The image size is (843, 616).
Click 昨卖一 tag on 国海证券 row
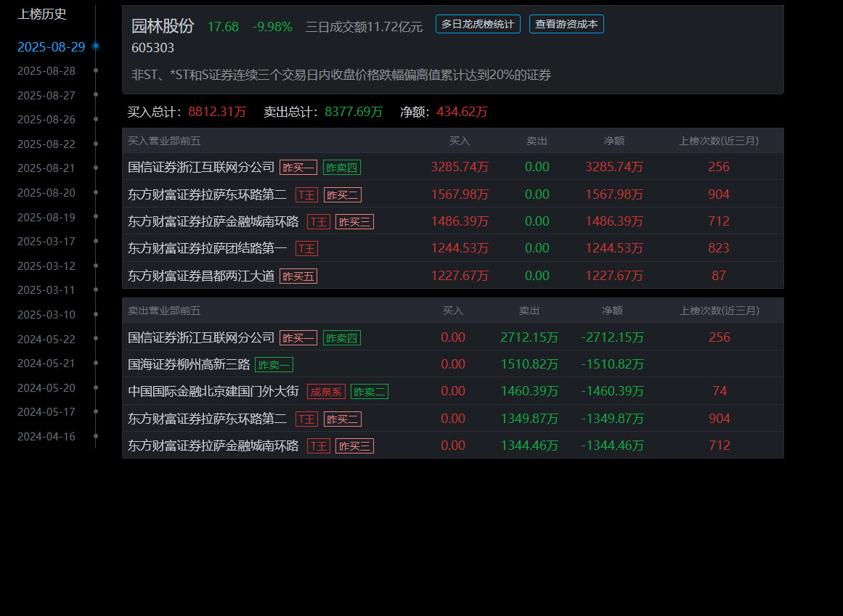point(274,365)
